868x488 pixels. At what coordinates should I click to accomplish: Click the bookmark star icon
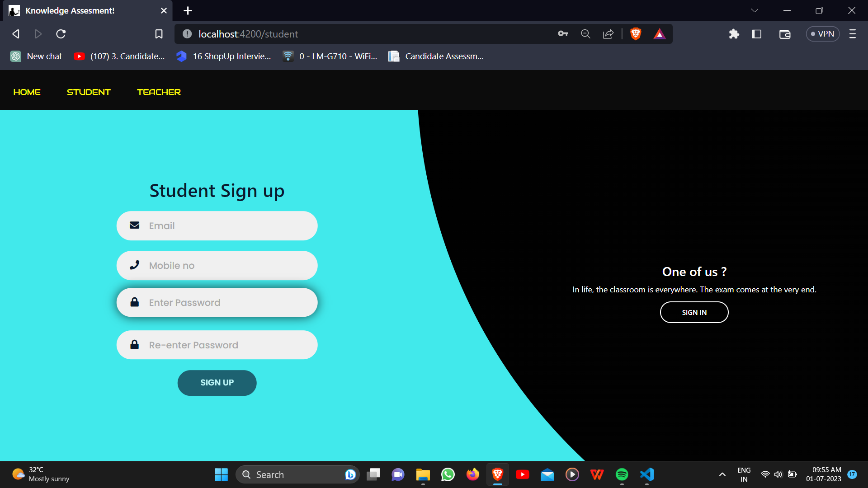coord(159,34)
